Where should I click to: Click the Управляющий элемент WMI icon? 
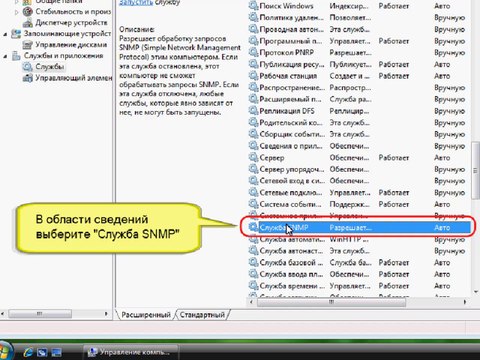pyautogui.click(x=27, y=78)
